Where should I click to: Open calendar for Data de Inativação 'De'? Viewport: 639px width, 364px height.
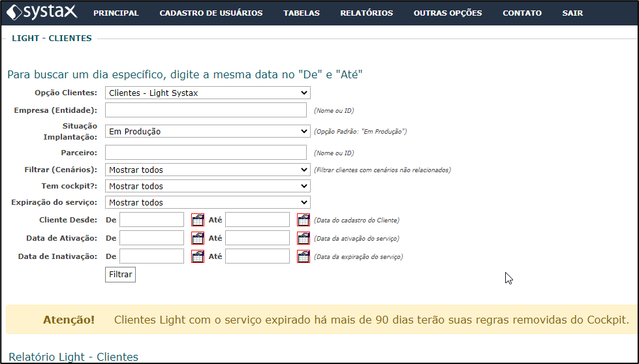pyautogui.click(x=198, y=256)
